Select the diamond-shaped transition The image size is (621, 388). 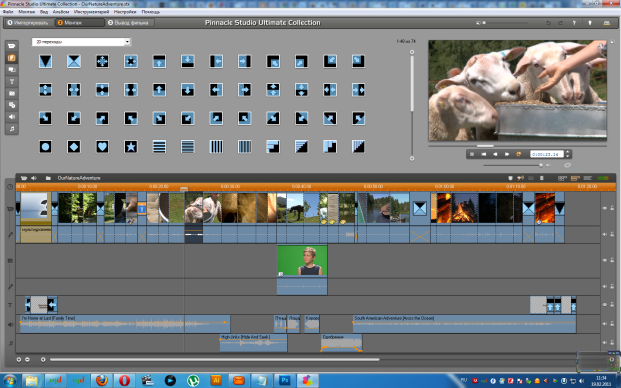(x=74, y=147)
